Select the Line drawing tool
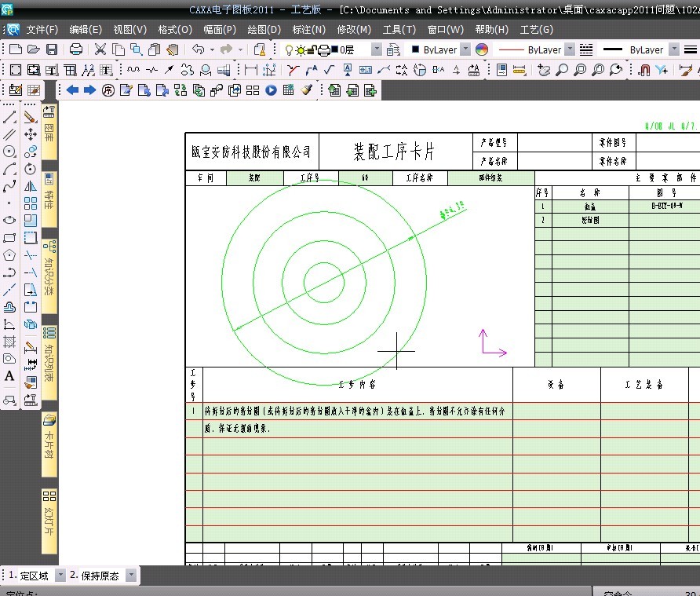Image resolution: width=700 pixels, height=596 pixels. point(10,117)
